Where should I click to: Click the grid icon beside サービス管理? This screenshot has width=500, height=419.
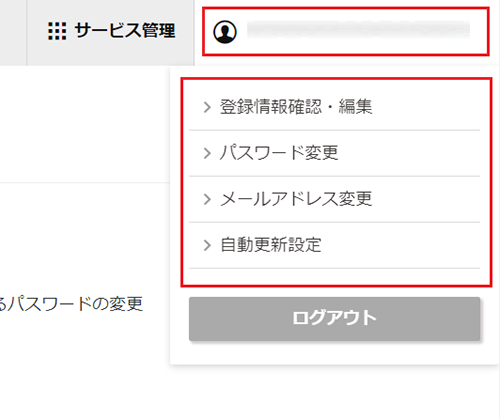pyautogui.click(x=57, y=31)
